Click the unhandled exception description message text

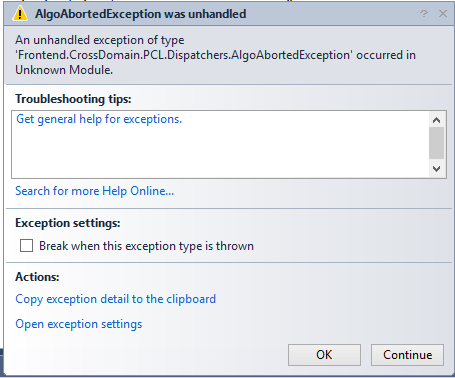(215, 55)
